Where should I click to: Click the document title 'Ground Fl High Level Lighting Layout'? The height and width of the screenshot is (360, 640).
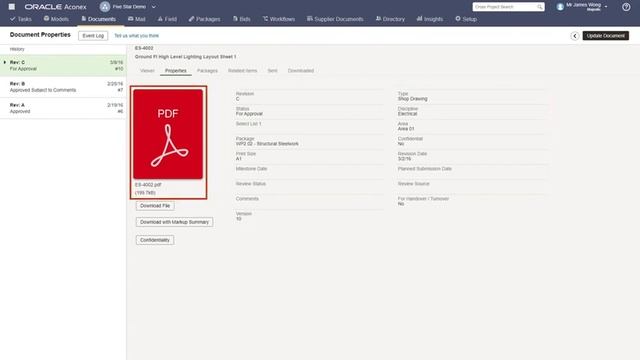185,57
